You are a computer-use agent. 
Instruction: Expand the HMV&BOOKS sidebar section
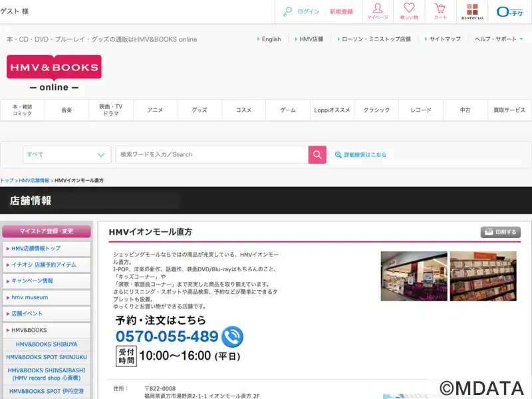[47, 330]
